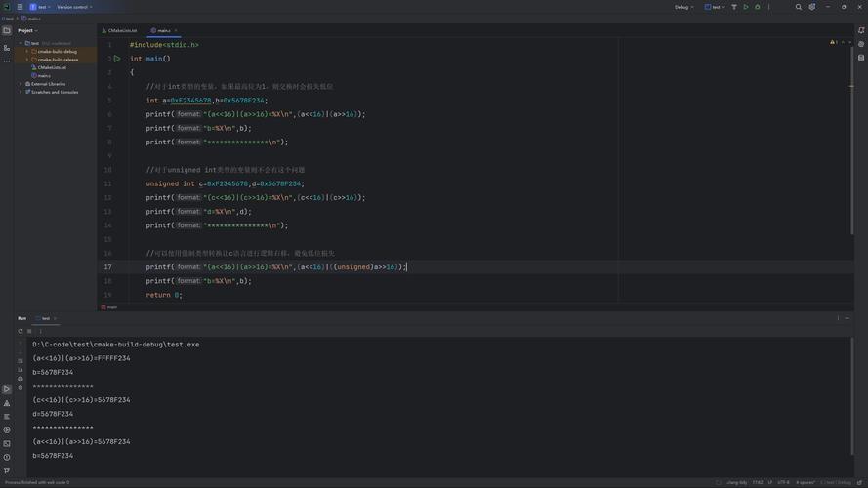Open the Version control menu

(73, 7)
